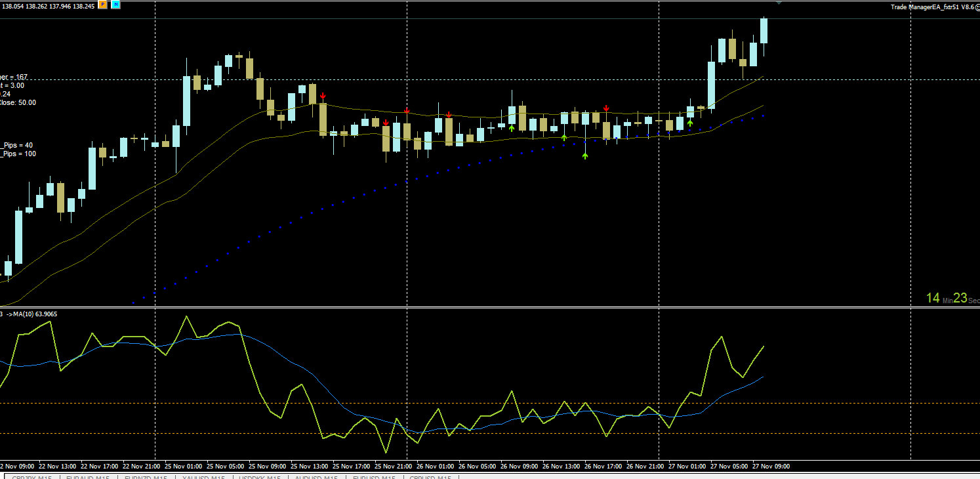980x479 pixels.
Task: Click the '= 167' label on chart
Action: pos(18,77)
